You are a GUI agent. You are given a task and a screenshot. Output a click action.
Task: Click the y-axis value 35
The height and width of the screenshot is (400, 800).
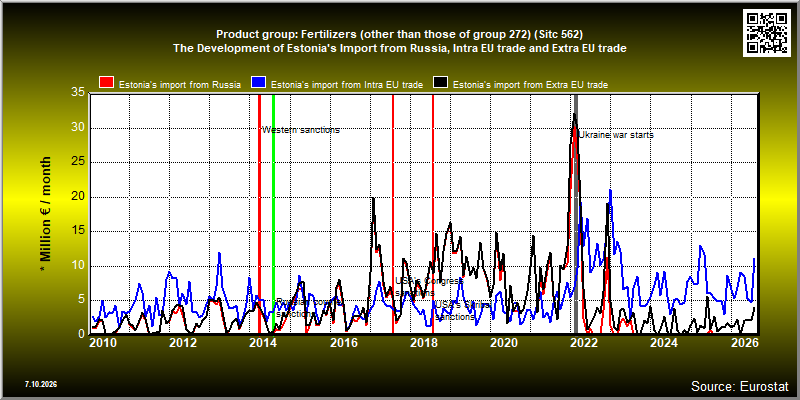click(78, 93)
